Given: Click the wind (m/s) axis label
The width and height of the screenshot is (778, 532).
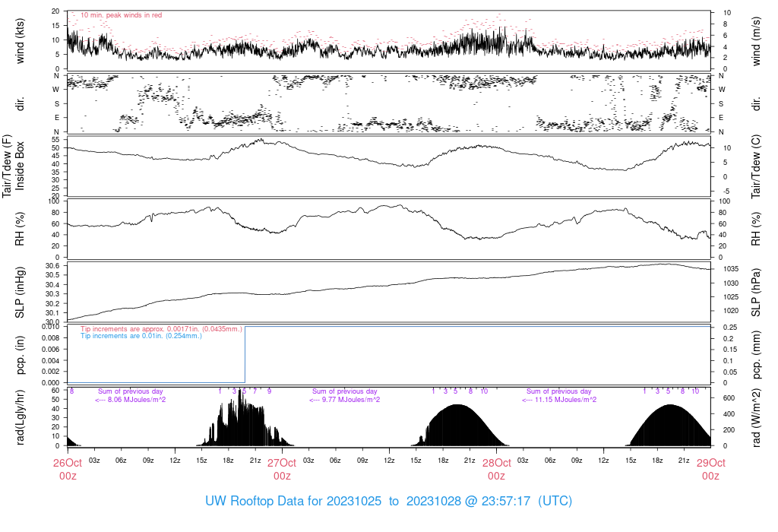Looking at the screenshot, I should 757,40.
